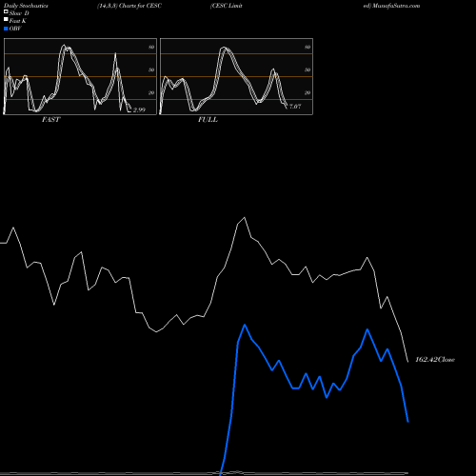Click the OBV line's highest peak
Screen dimensions: 476x476
tap(245, 325)
